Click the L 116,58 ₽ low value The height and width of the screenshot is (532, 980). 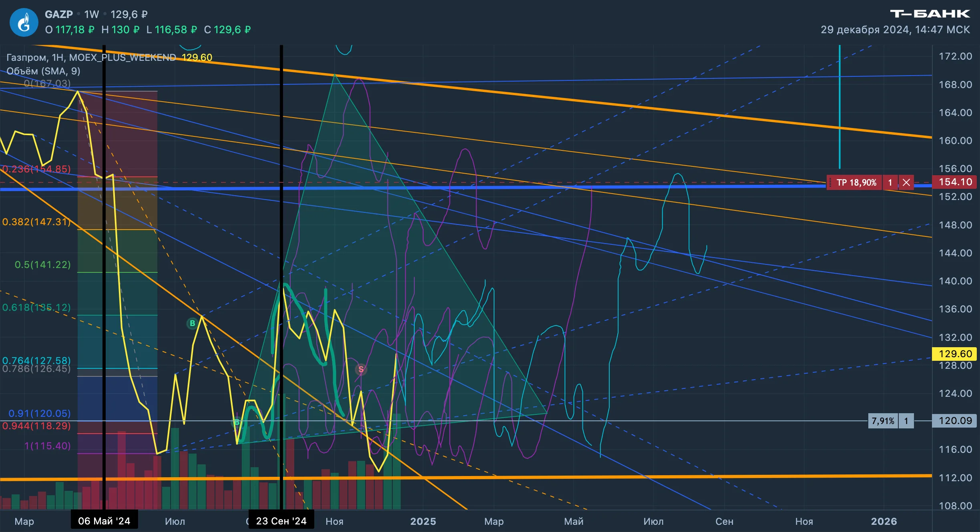coord(172,30)
